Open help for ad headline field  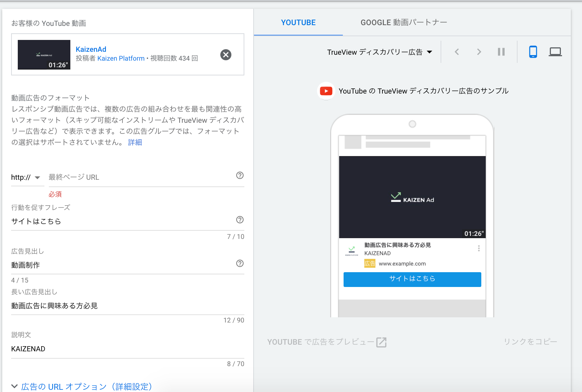tap(240, 263)
